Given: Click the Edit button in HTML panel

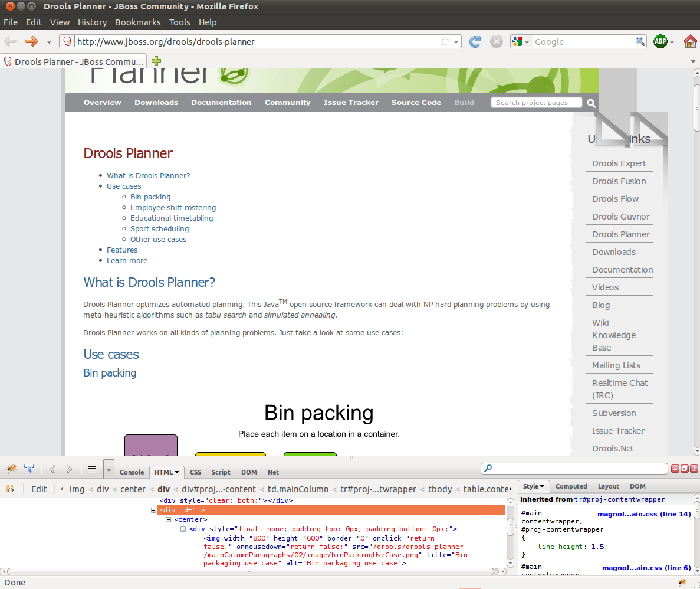Looking at the screenshot, I should pos(39,489).
